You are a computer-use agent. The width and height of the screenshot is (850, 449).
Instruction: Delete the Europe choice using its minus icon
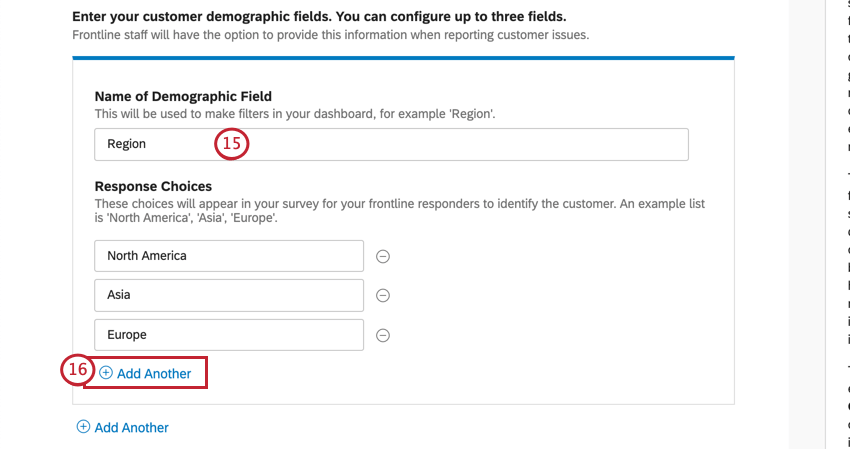point(382,336)
